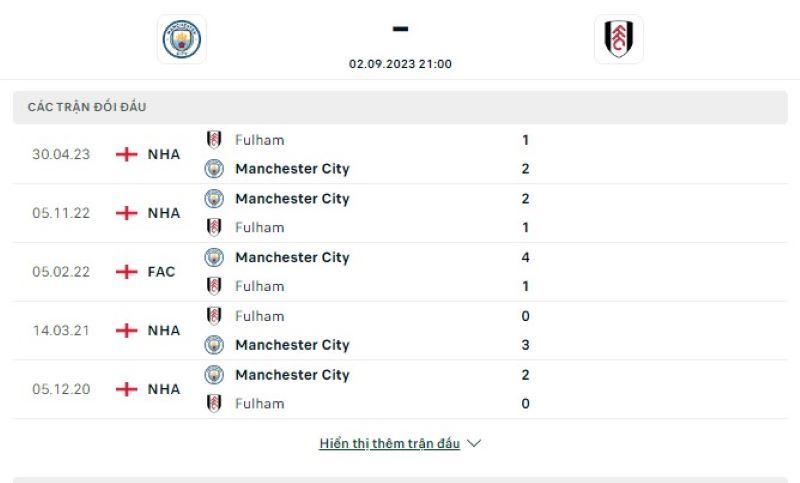The height and width of the screenshot is (483, 800).
Task: Click England flag beside FAC match
Action: pyautogui.click(x=127, y=272)
